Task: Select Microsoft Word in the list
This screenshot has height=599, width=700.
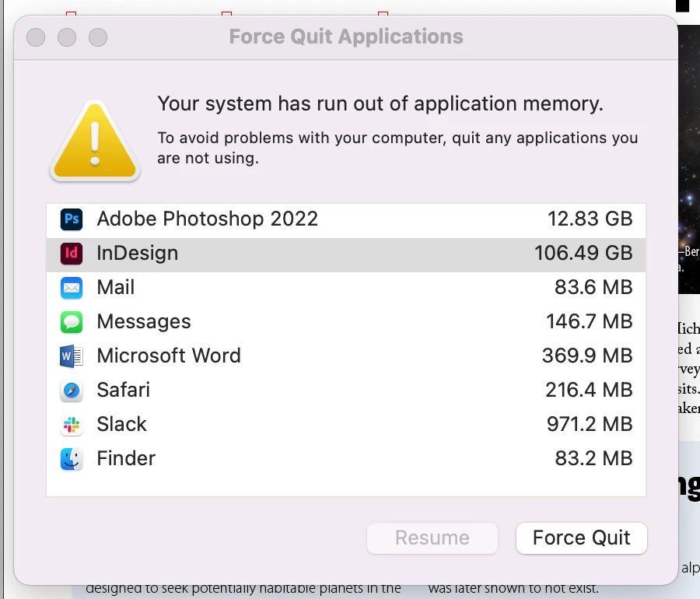Action: tap(169, 356)
